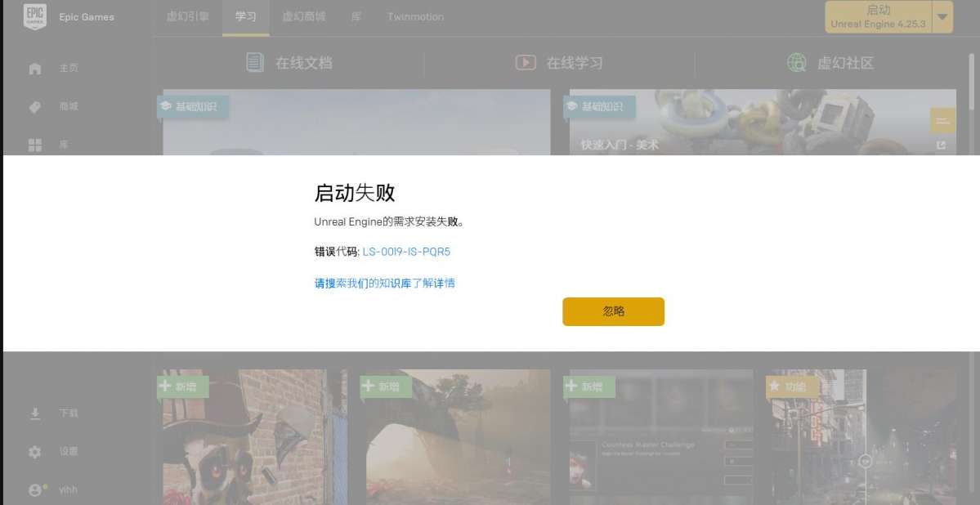This screenshot has height=505, width=980.
Task: Switch to the Twinmotion tab
Action: click(415, 17)
